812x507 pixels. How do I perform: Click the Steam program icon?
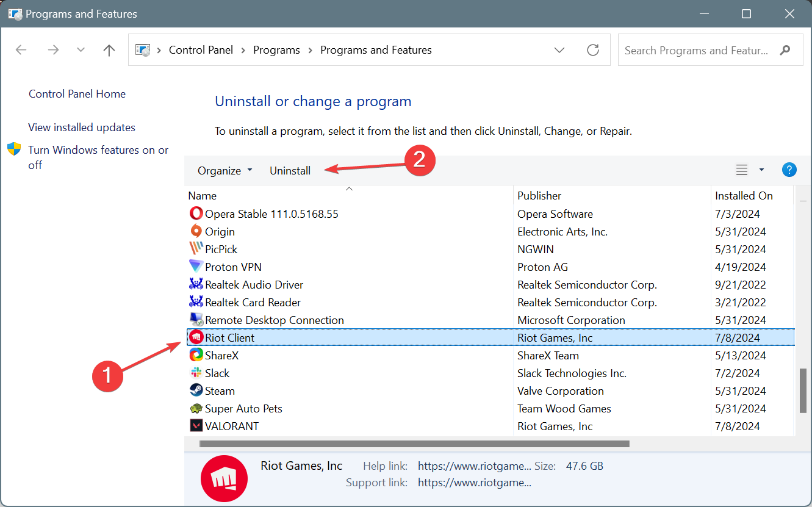tap(196, 390)
